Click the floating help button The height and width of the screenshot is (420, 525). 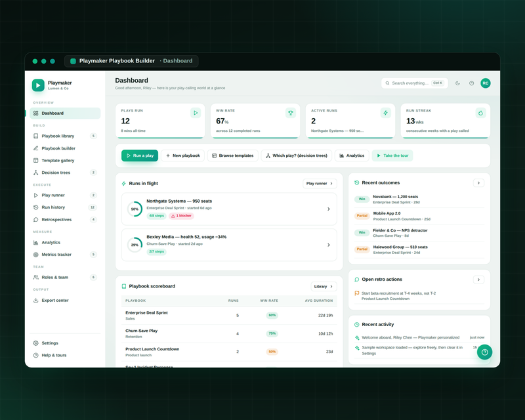484,352
